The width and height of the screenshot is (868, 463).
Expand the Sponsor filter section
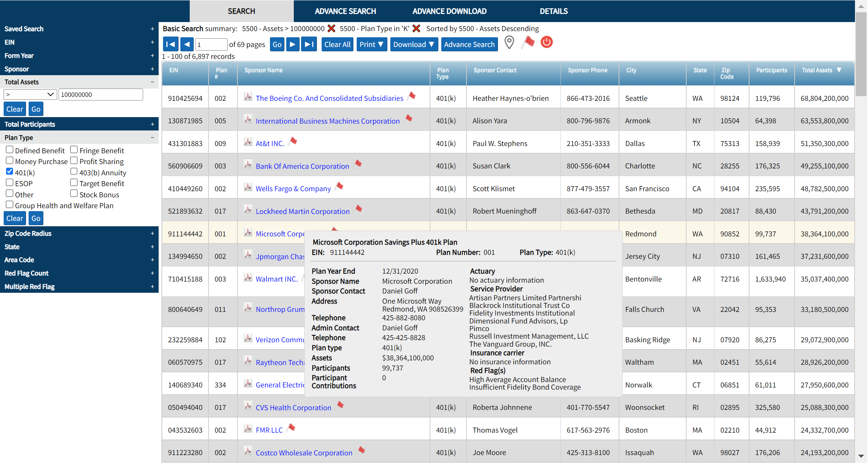point(79,69)
